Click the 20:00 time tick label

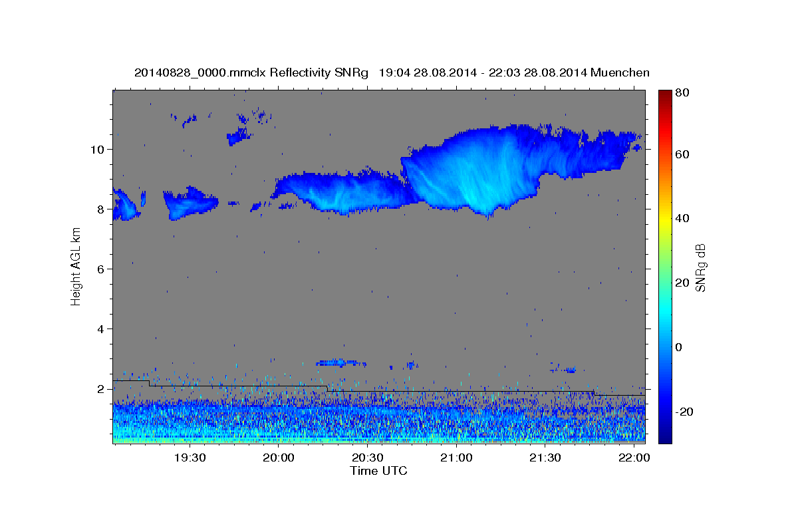(x=278, y=458)
